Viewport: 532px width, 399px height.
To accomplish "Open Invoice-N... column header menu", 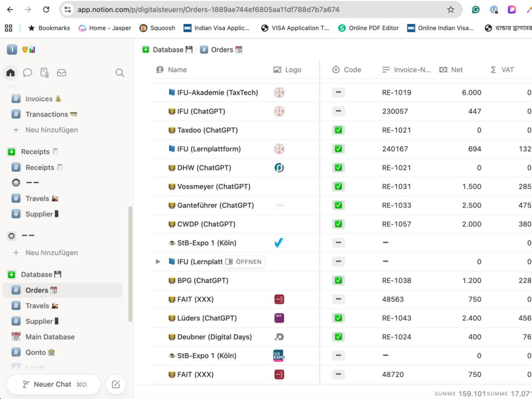I will coord(406,70).
